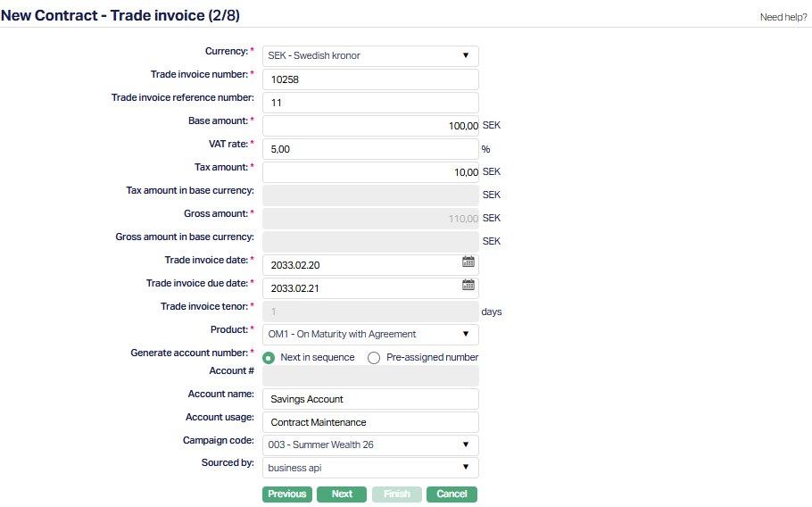812x507 pixels.
Task: Expand the Currency dropdown
Action: [370, 56]
